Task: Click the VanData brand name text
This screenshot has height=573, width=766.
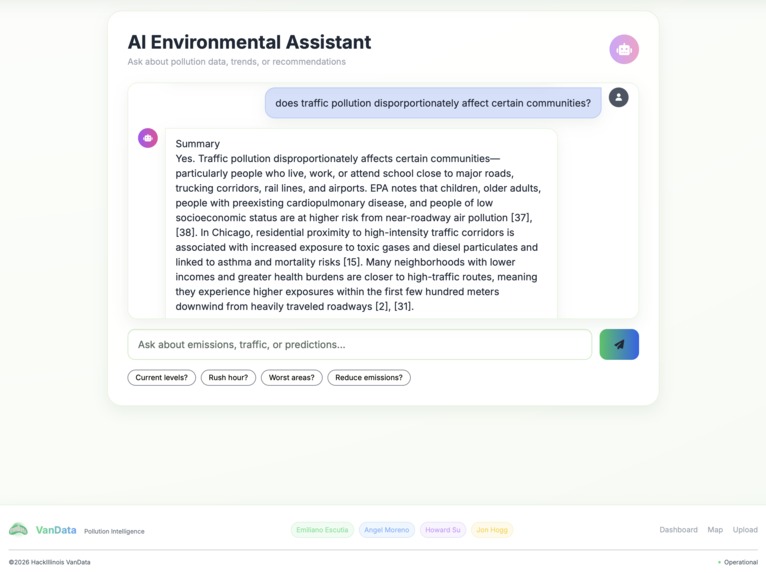Action: (x=56, y=530)
